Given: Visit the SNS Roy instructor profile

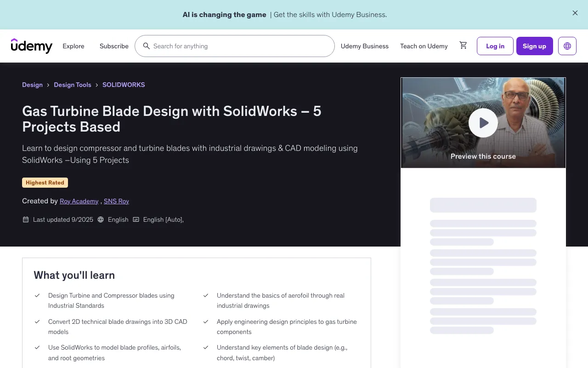Looking at the screenshot, I should 116,201.
